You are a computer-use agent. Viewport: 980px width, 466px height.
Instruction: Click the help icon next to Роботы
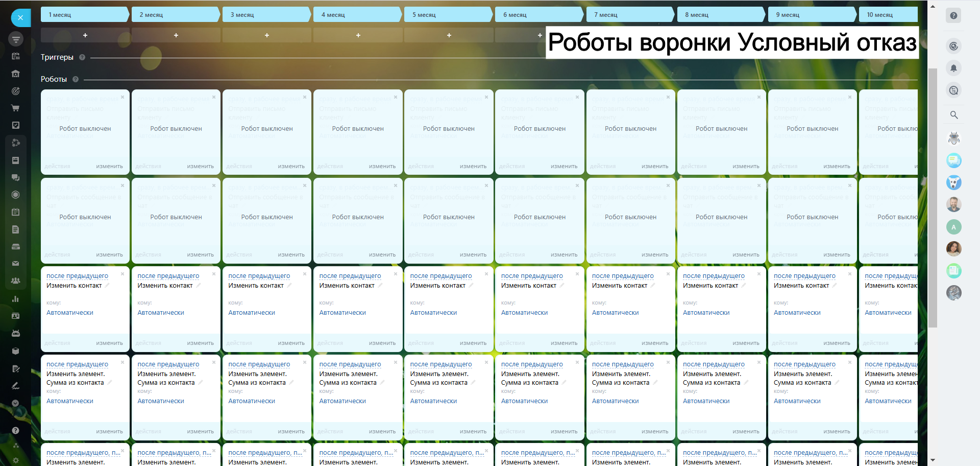coord(76,79)
